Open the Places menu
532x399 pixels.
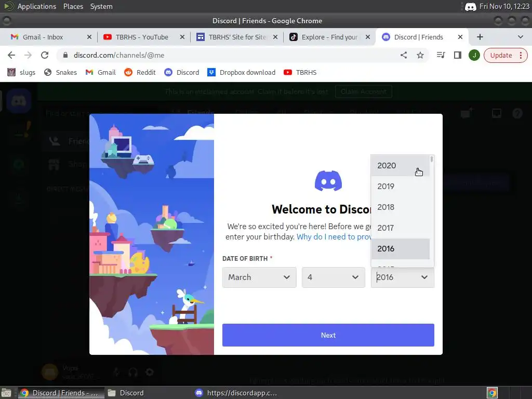pyautogui.click(x=73, y=6)
